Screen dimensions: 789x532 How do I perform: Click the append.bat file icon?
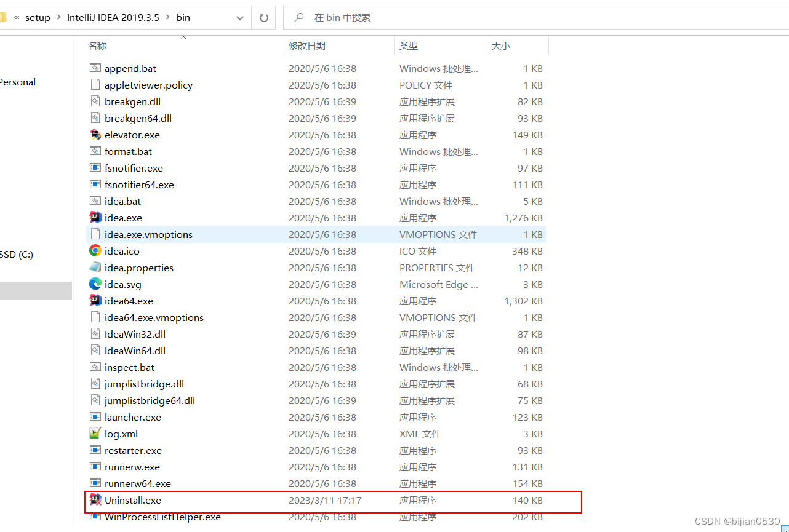click(95, 68)
